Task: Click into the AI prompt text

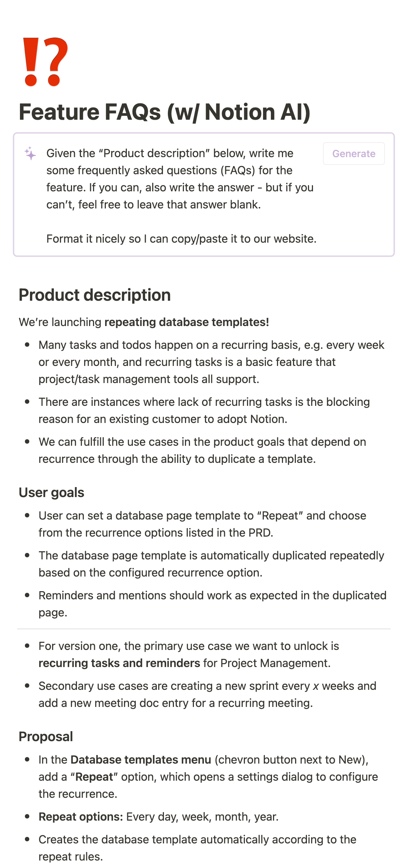Action: (180, 179)
